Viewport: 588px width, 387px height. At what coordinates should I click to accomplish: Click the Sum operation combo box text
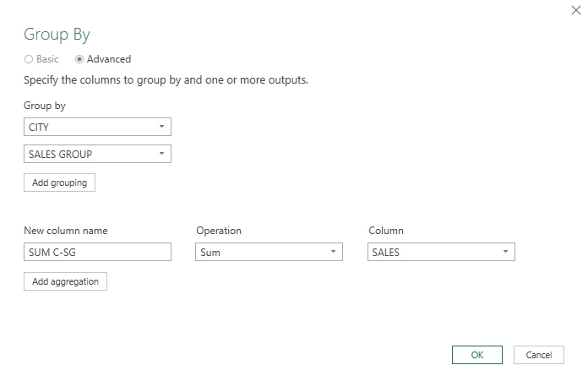(210, 253)
